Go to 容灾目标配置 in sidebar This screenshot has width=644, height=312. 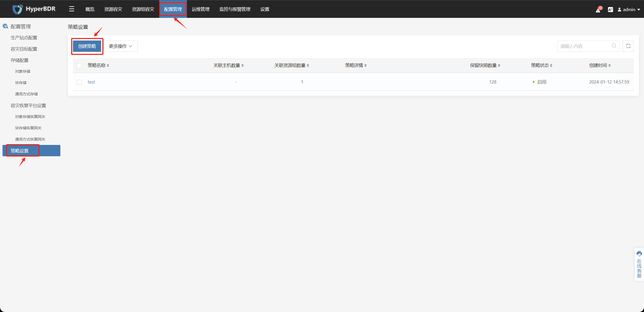pos(24,49)
